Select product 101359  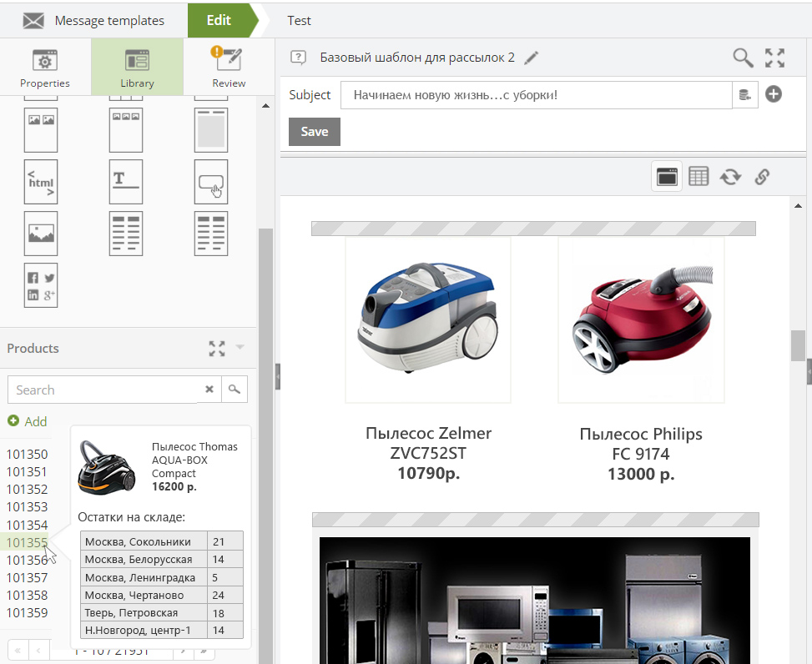(27, 613)
